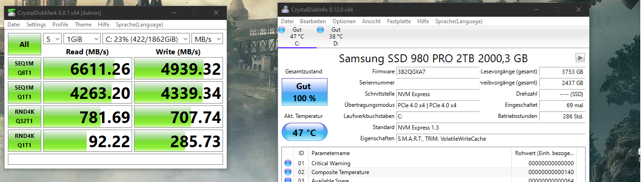The width and height of the screenshot is (644, 182).
Task: Open the test count dropdown showing 5
Action: 52,39
